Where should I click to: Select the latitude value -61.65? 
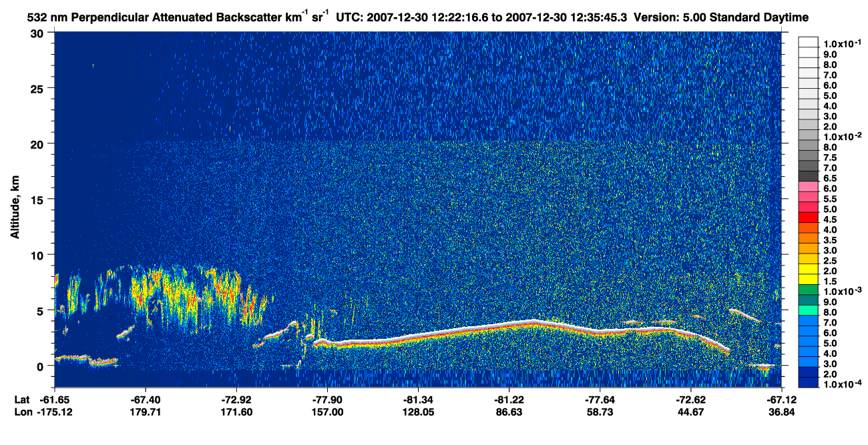tap(54, 400)
